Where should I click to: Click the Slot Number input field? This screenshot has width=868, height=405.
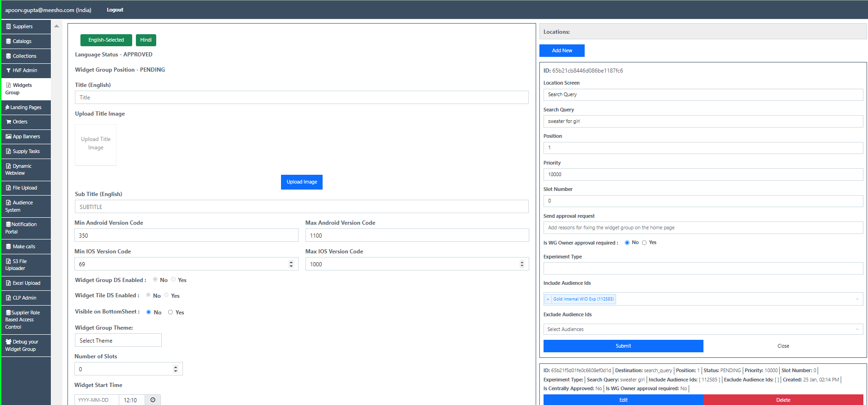[703, 201]
